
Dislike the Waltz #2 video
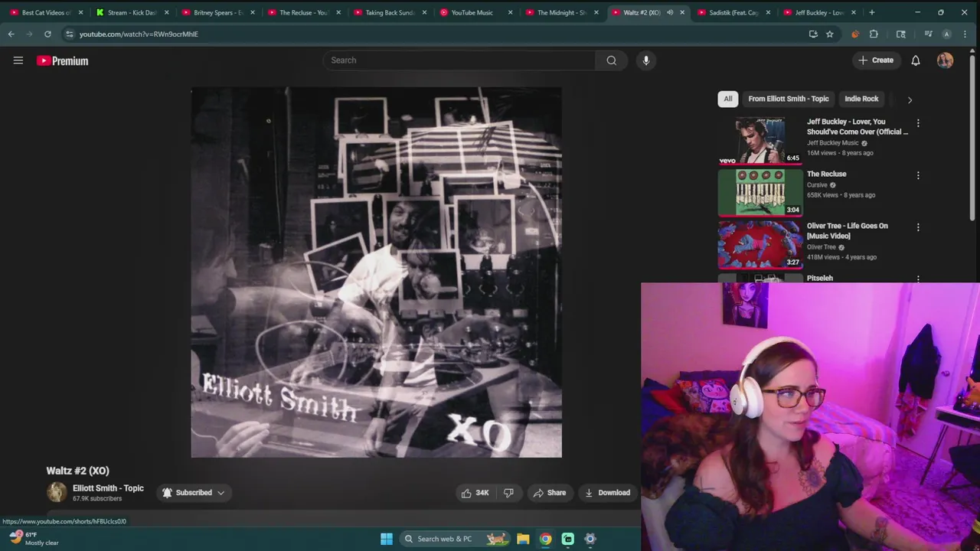pos(508,493)
